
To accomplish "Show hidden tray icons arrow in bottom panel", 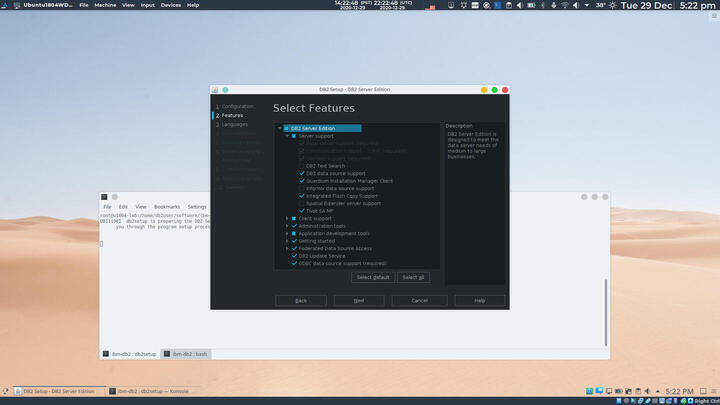I will pyautogui.click(x=658, y=391).
